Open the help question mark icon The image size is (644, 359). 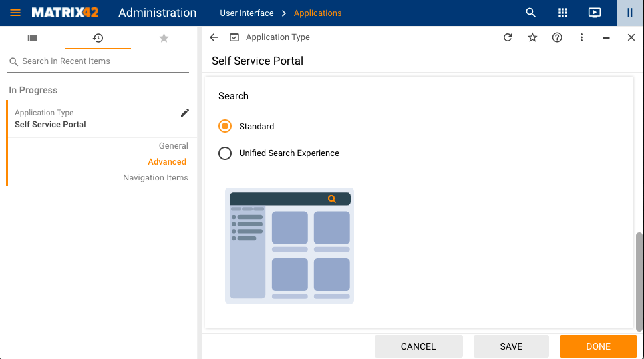click(x=557, y=37)
